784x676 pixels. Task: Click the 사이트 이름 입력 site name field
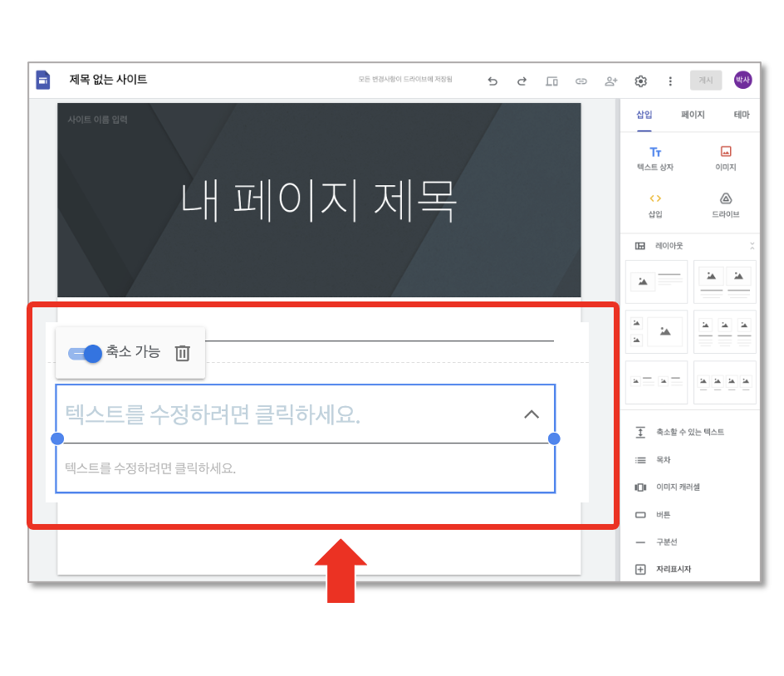[x=97, y=120]
